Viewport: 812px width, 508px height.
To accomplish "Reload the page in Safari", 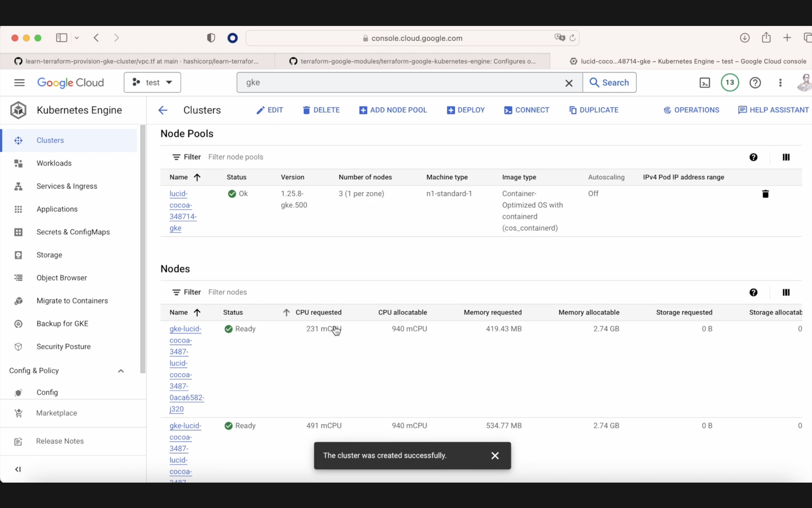I will [572, 38].
